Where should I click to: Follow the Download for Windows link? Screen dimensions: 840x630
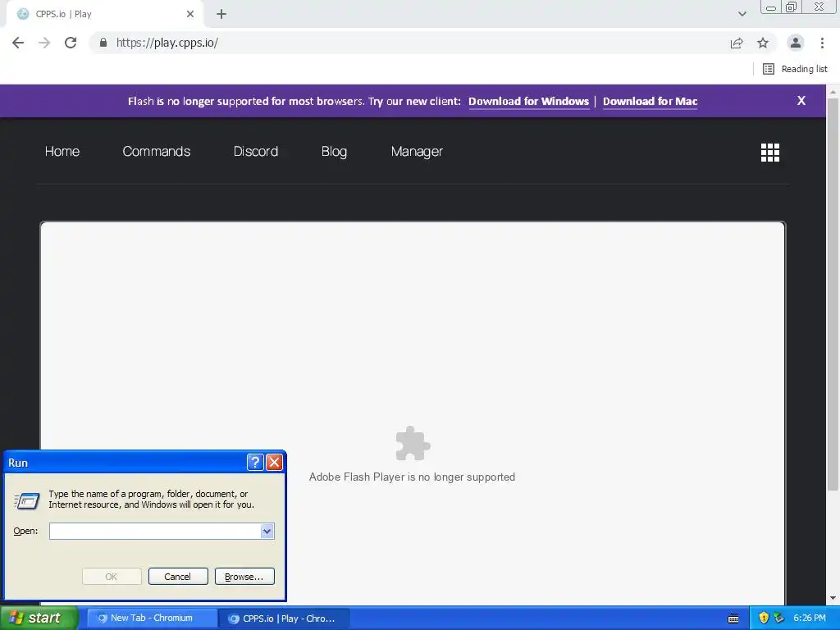528,101
